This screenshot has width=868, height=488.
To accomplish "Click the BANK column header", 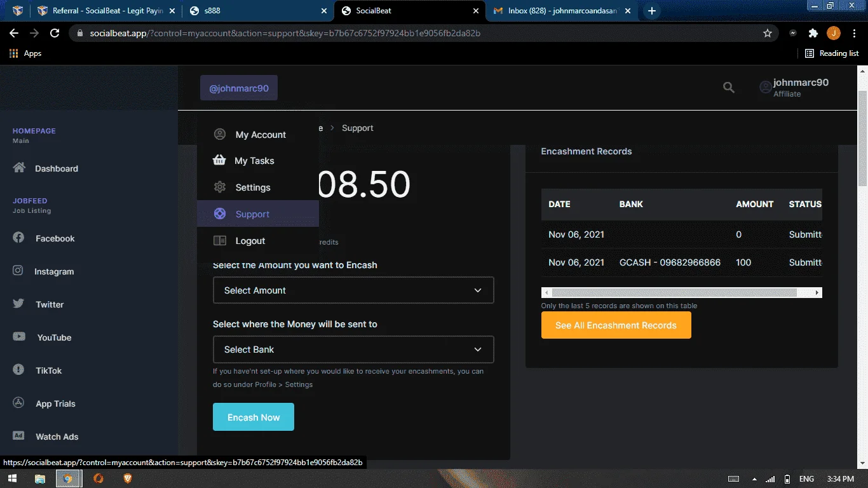I will pyautogui.click(x=631, y=204).
